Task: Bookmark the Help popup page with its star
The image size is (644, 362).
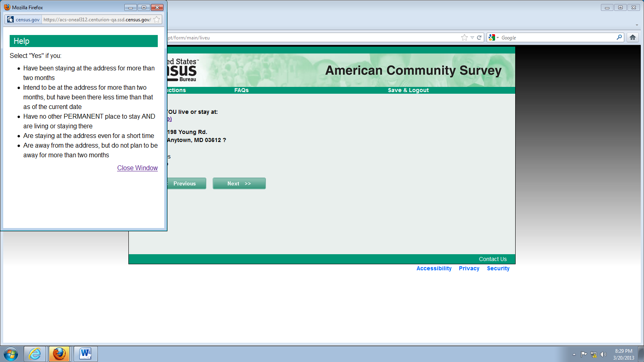Action: [x=157, y=19]
